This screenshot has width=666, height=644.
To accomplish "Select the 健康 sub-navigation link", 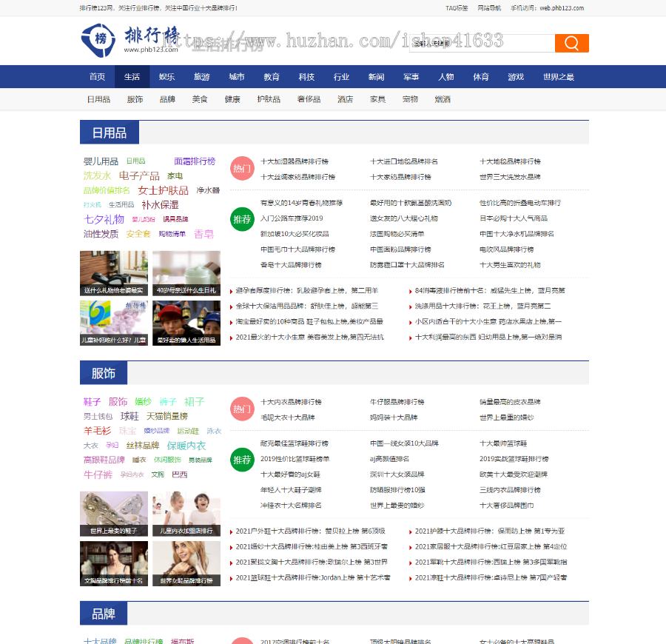I will pyautogui.click(x=232, y=99).
